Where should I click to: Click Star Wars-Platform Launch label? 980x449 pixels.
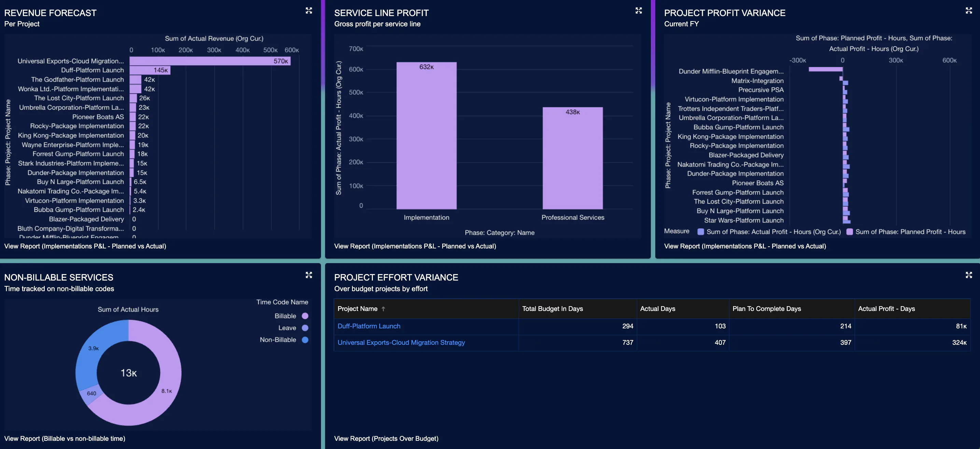pos(744,220)
